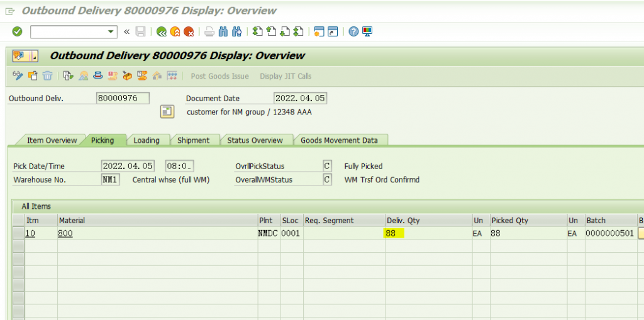
Task: Click the OvrllPickStatus field C
Action: pyautogui.click(x=327, y=167)
